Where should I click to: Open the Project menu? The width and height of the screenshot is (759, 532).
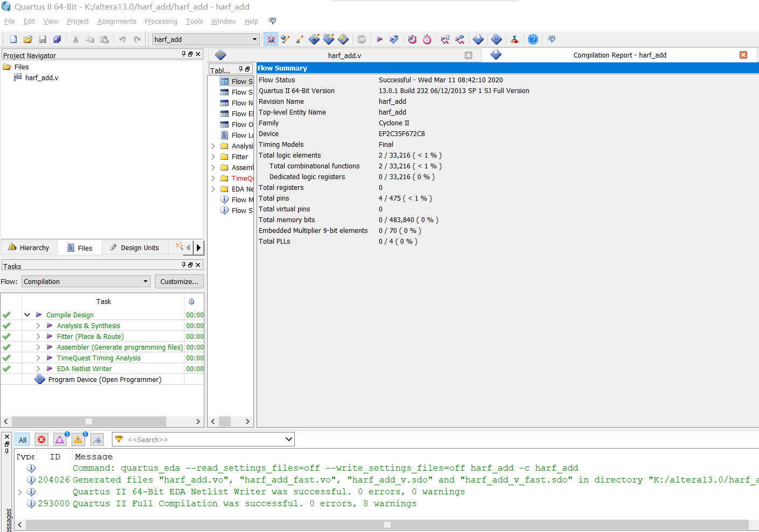point(78,22)
